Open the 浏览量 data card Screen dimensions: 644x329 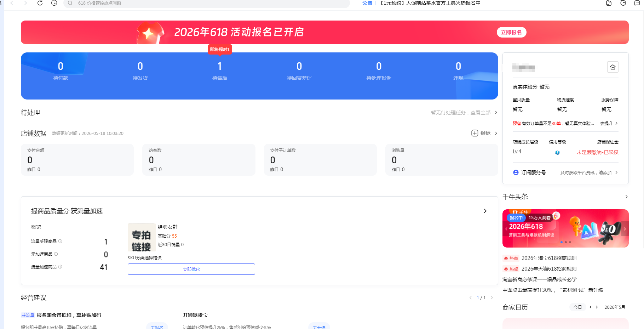coord(442,160)
